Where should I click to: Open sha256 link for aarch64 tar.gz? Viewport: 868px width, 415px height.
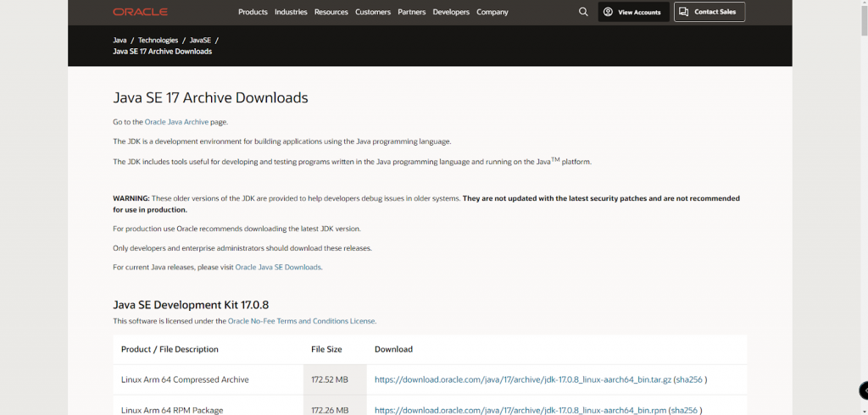click(689, 379)
